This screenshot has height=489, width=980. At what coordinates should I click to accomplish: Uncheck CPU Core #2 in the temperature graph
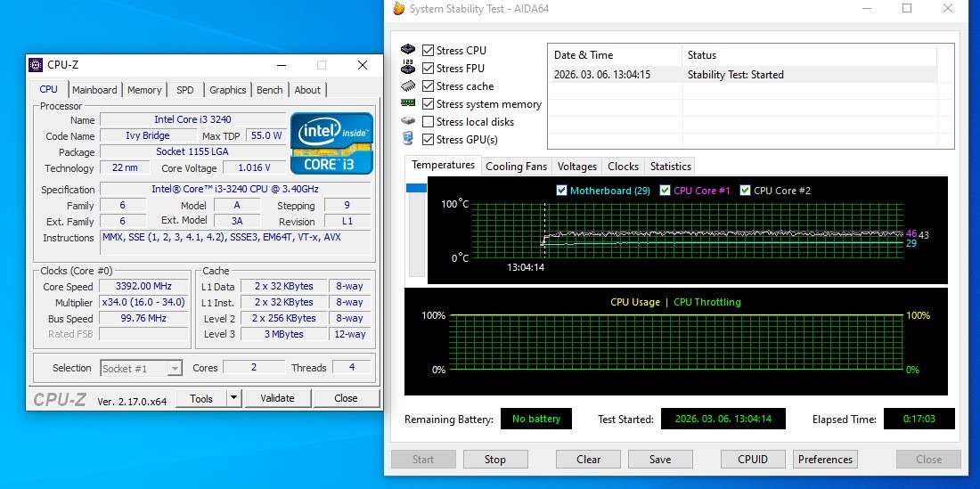point(745,191)
